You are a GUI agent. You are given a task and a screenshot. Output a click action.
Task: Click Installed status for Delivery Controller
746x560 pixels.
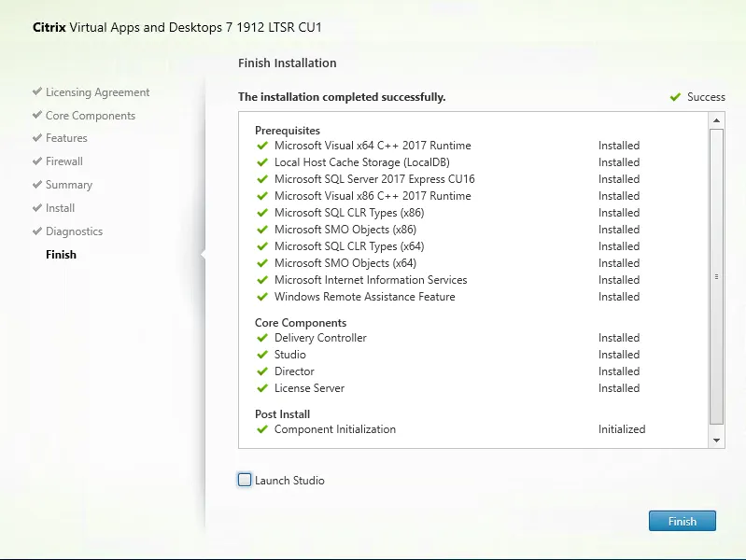pyautogui.click(x=619, y=338)
